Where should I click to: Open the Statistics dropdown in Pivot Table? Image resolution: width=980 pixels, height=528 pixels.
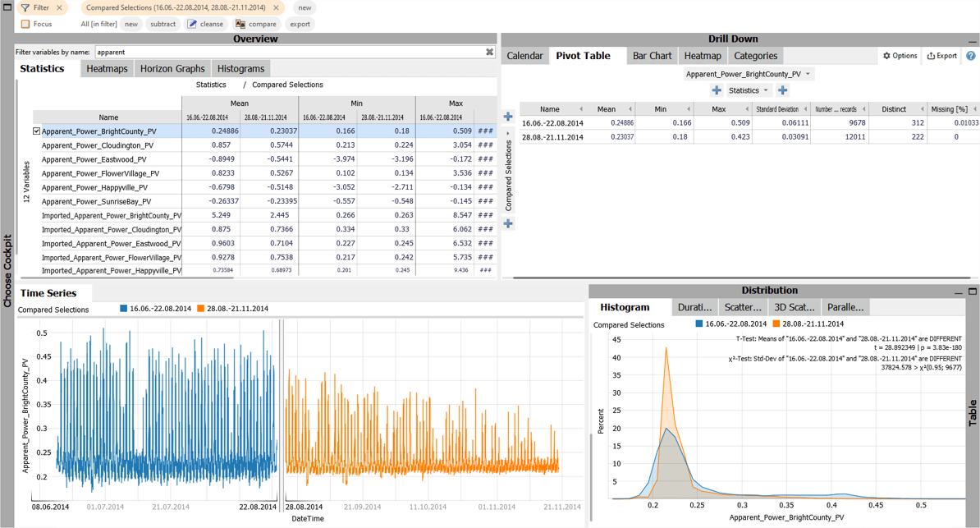coord(748,90)
